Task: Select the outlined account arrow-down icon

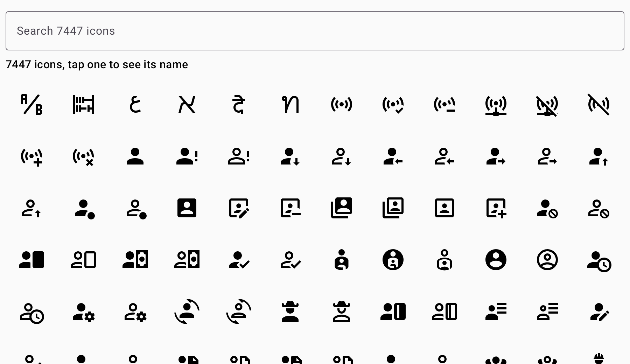Action: pyautogui.click(x=342, y=156)
